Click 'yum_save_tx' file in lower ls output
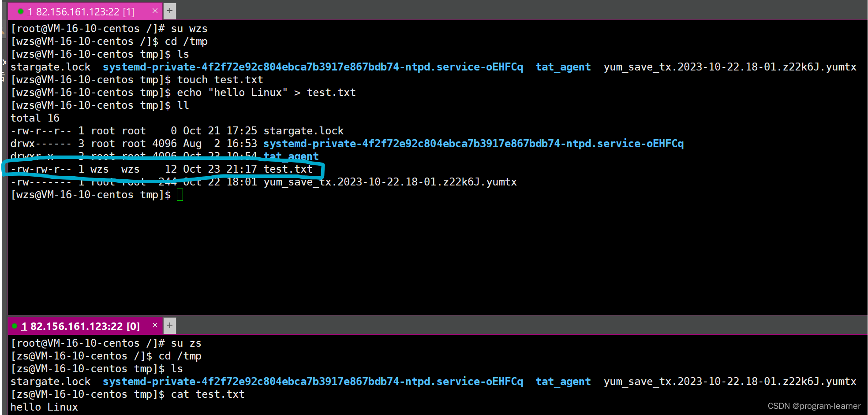 point(730,382)
